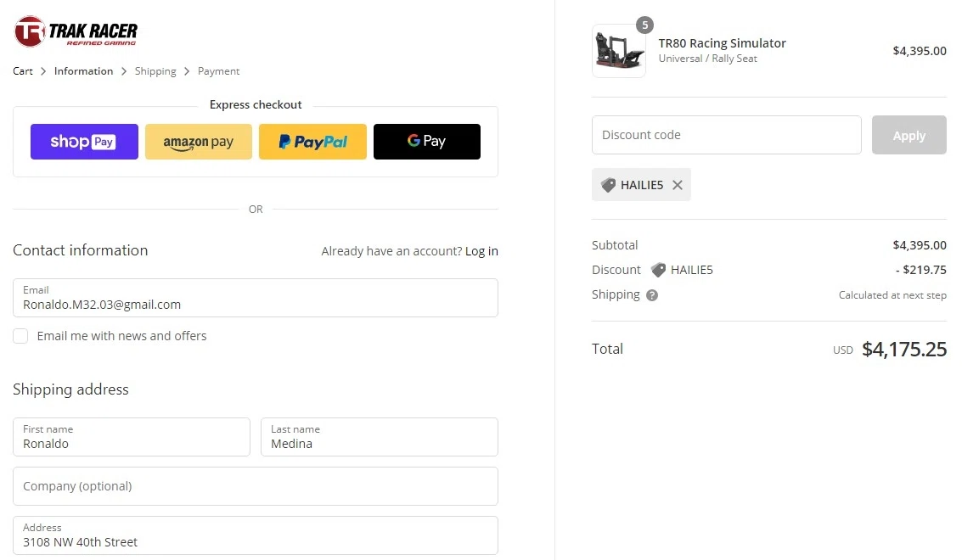
Task: Click the Contact information heading
Action: click(81, 250)
